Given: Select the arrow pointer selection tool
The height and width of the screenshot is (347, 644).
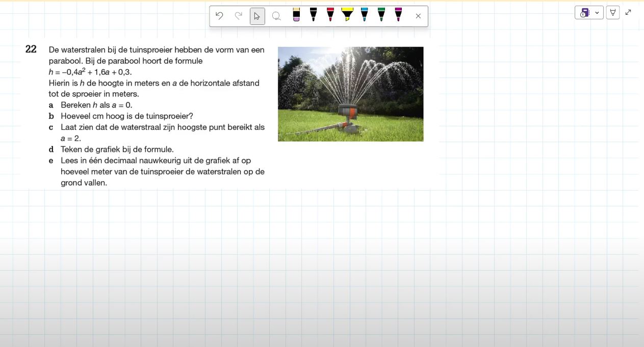Looking at the screenshot, I should tap(257, 16).
